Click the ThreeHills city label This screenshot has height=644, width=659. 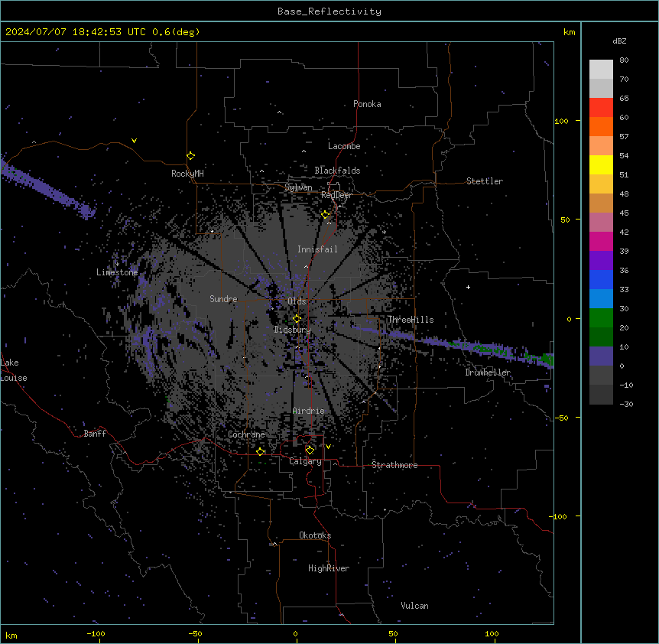pos(411,320)
